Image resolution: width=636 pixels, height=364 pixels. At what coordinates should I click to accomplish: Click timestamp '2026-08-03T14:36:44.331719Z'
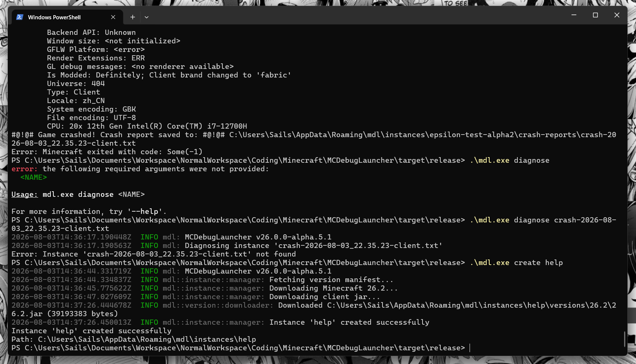point(71,271)
